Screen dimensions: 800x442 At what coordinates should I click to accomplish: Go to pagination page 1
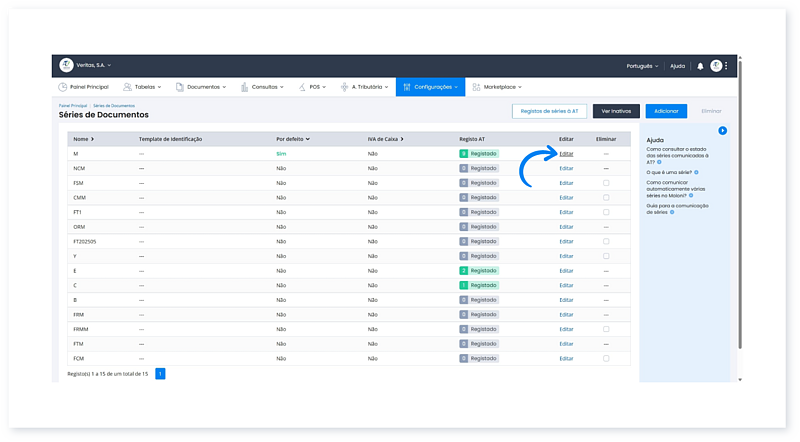coord(160,373)
